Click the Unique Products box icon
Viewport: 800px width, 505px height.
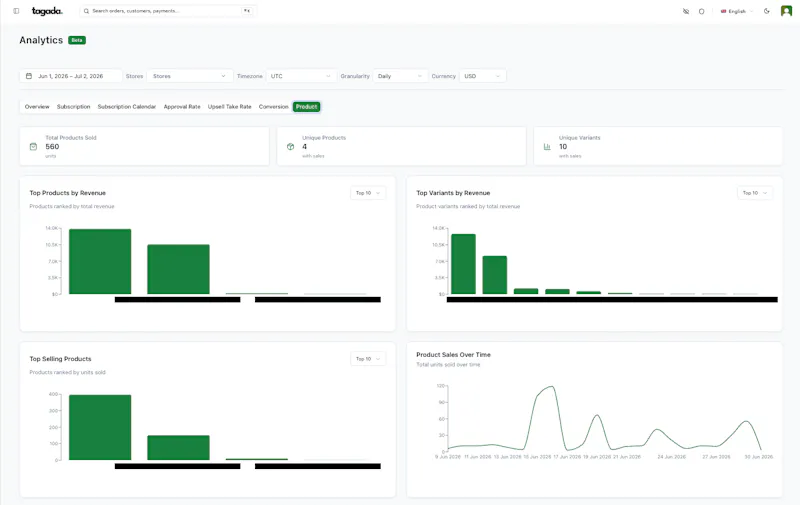(290, 147)
